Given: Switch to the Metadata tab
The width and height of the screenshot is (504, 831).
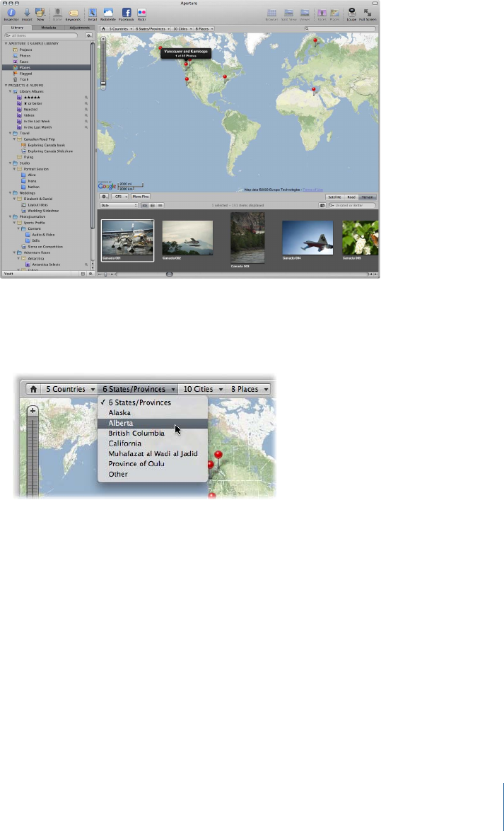Looking at the screenshot, I should 48,27.
